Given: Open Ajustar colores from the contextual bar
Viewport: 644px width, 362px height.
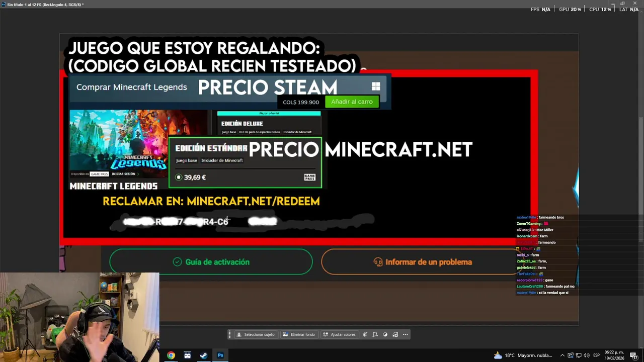Looking at the screenshot, I should pos(339,334).
